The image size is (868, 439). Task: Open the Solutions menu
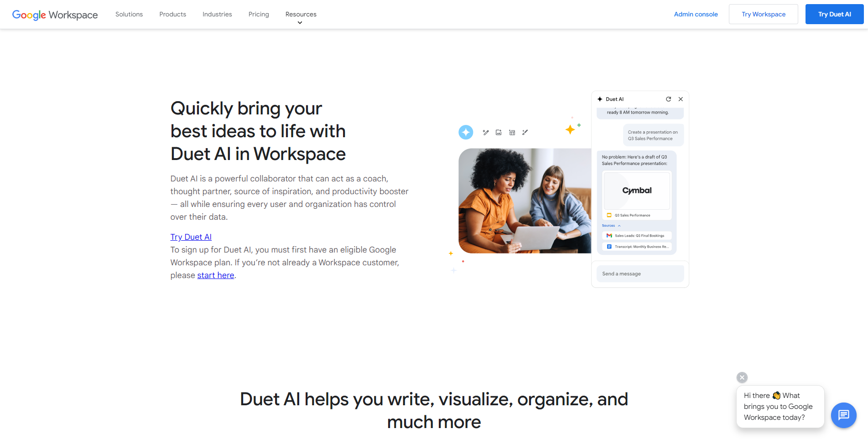pyautogui.click(x=129, y=14)
